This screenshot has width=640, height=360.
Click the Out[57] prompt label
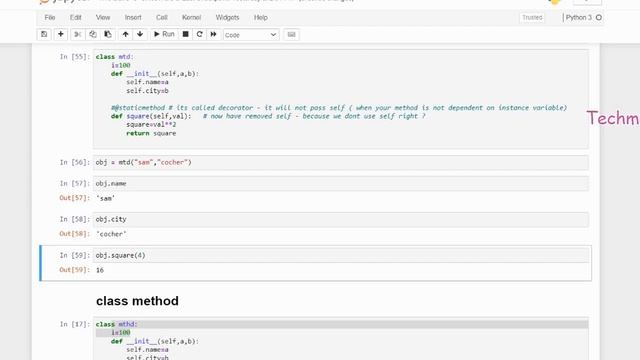point(74,198)
